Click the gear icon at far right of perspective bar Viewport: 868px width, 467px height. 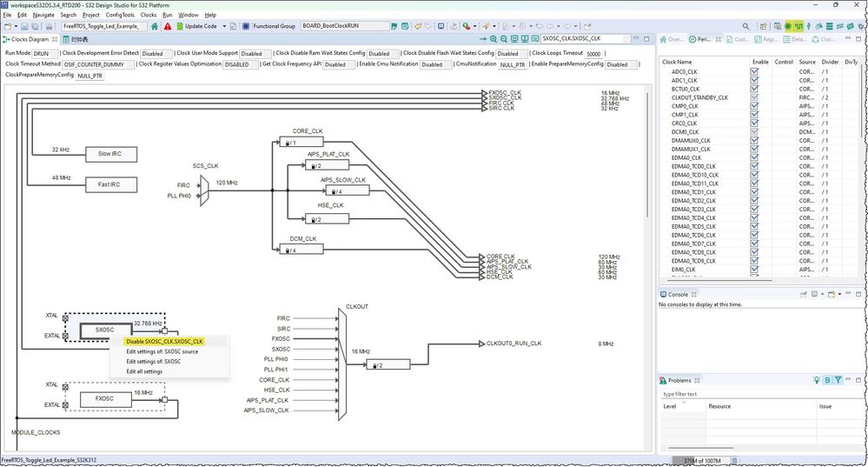click(860, 26)
